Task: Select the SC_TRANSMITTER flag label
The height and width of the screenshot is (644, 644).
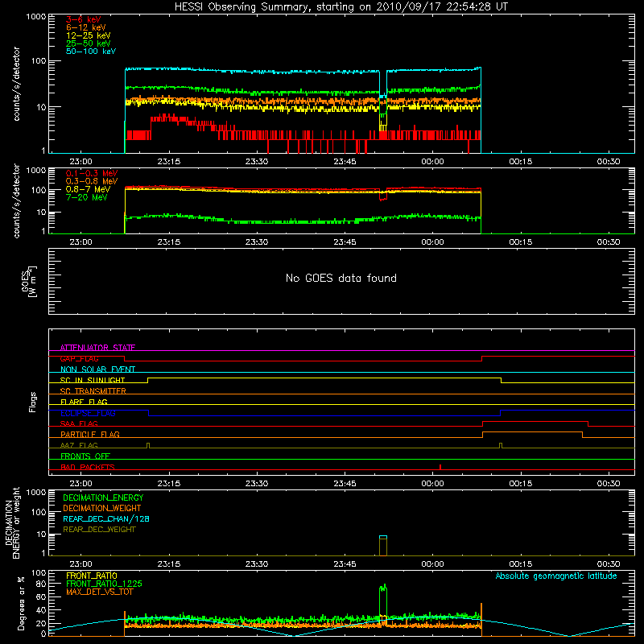Action: coord(93,391)
